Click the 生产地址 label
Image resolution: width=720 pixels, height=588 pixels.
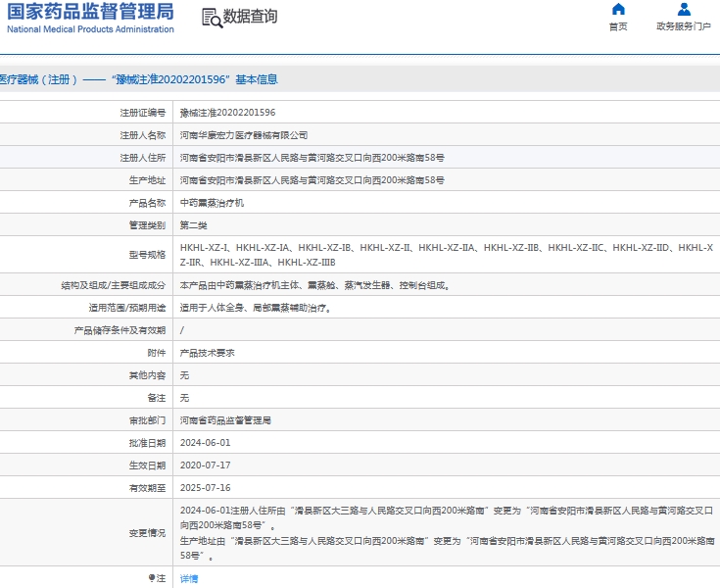point(147,180)
